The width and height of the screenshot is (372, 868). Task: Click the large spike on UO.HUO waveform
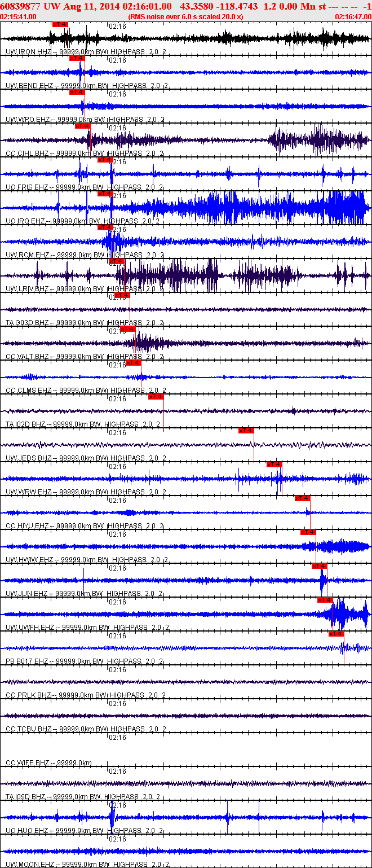(x=112, y=817)
